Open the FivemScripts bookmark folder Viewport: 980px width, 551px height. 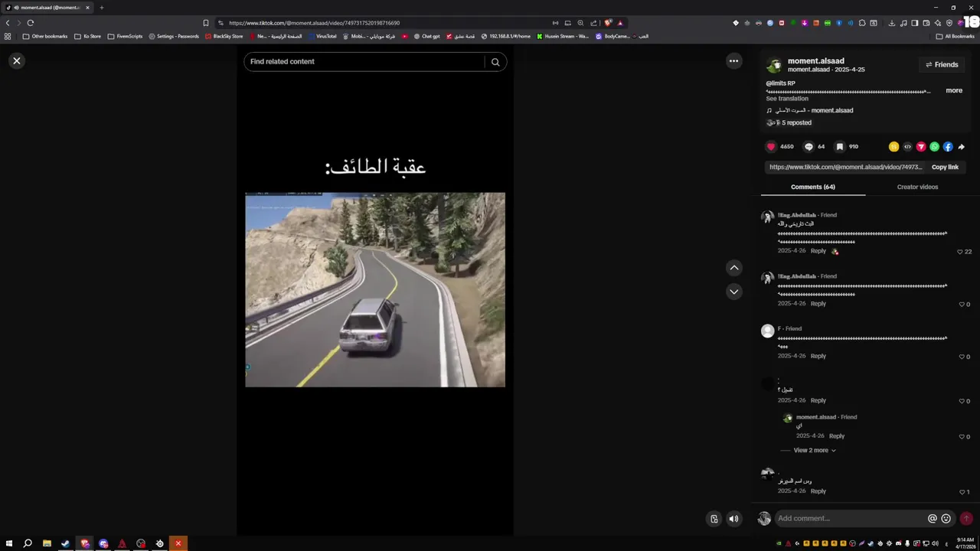click(125, 36)
